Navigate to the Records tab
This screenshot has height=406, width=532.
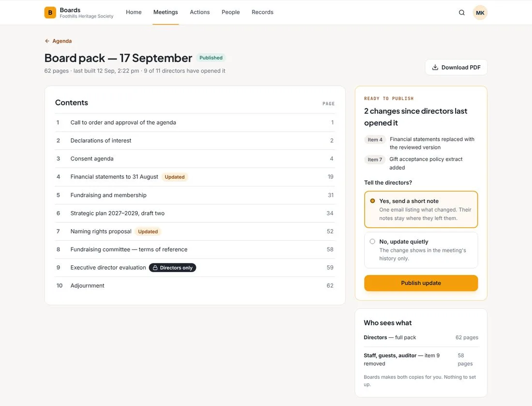coord(263,12)
